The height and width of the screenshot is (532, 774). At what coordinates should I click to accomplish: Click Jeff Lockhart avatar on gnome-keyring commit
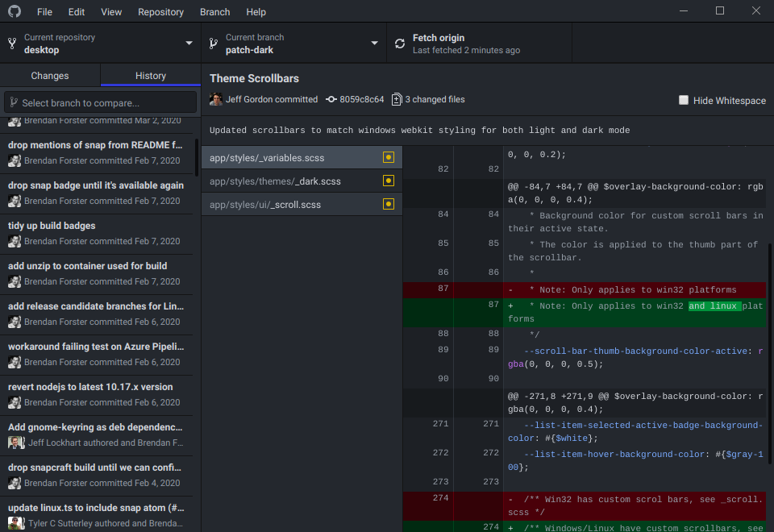16,443
